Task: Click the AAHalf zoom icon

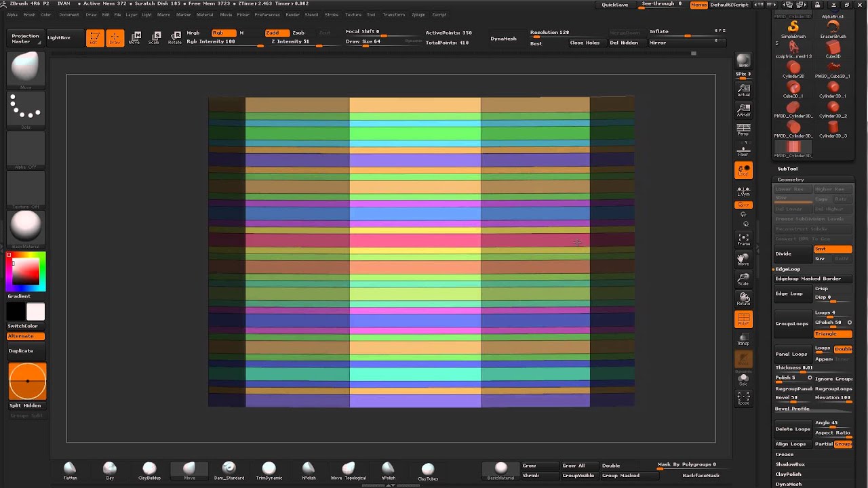Action: coord(743,110)
